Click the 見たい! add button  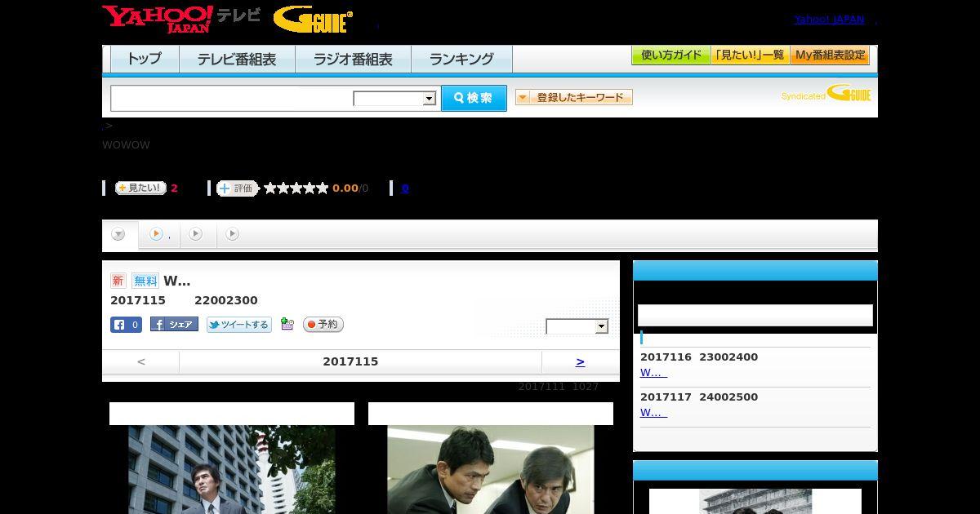[140, 188]
